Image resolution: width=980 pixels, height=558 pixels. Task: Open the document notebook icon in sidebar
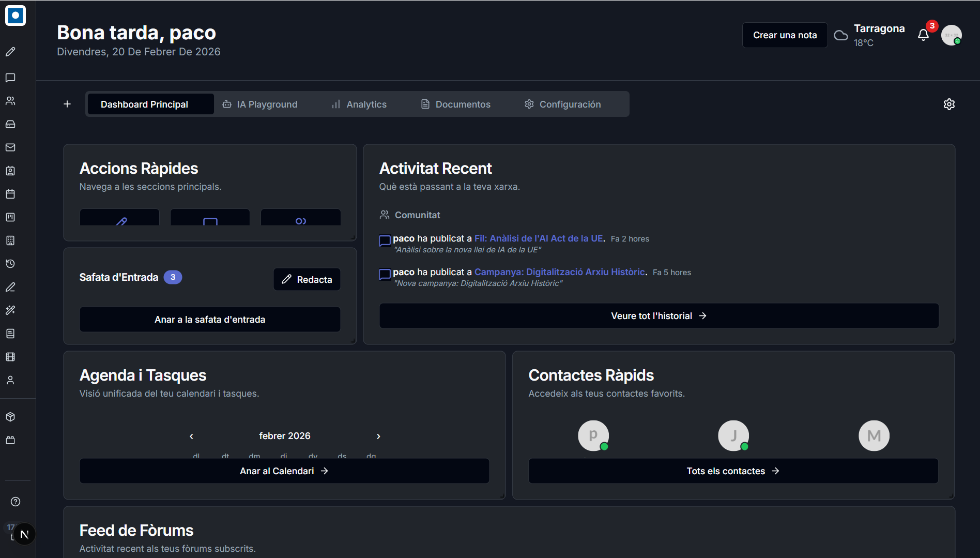click(x=10, y=334)
